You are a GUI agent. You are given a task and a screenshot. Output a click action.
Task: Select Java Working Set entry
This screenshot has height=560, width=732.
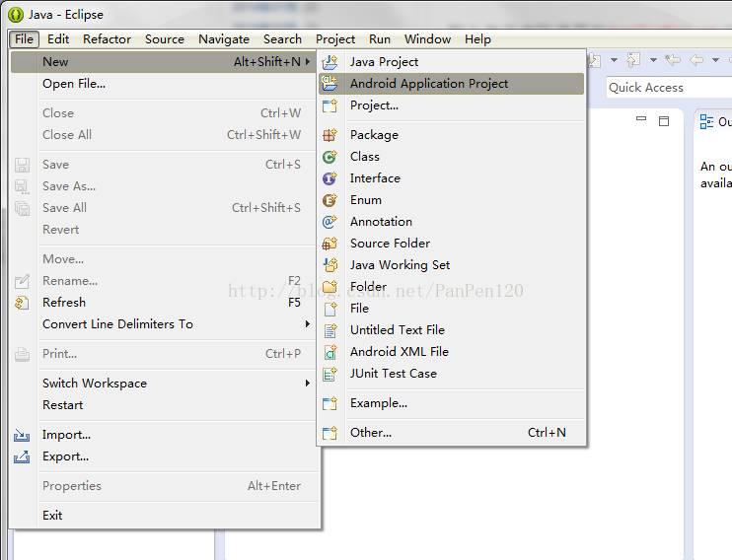(452, 265)
